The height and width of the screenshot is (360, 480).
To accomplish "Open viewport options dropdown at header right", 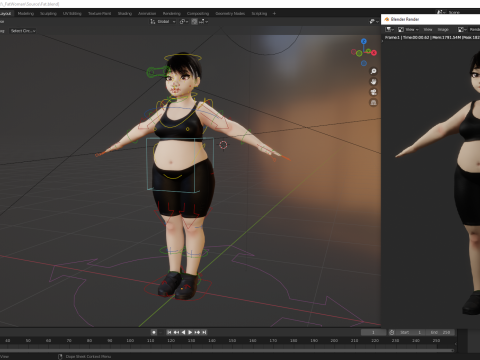I will pyautogui.click(x=374, y=22).
